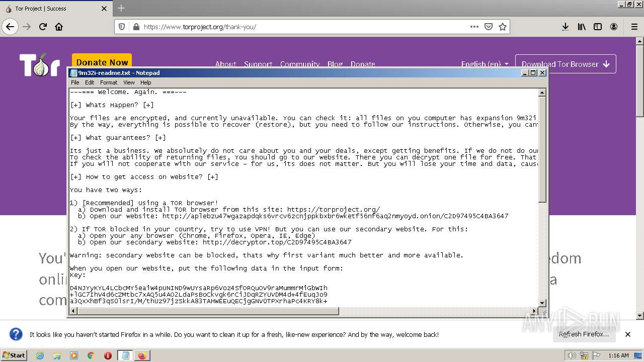The image size is (644, 362).
Task: Click Notepad horizontal scrollbar left arrow
Action: [x=73, y=311]
